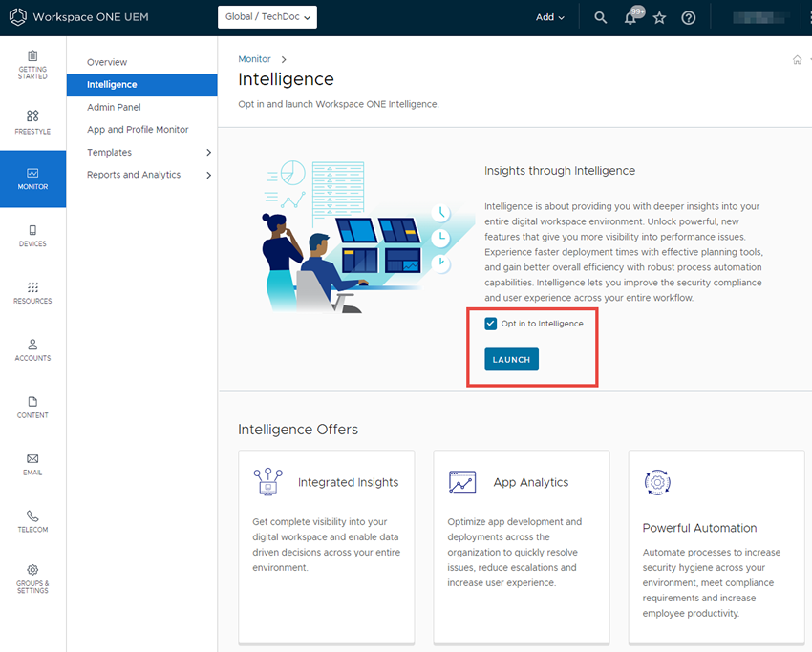Click the Powerful Automation gear icon
Image resolution: width=812 pixels, height=652 pixels.
(657, 482)
